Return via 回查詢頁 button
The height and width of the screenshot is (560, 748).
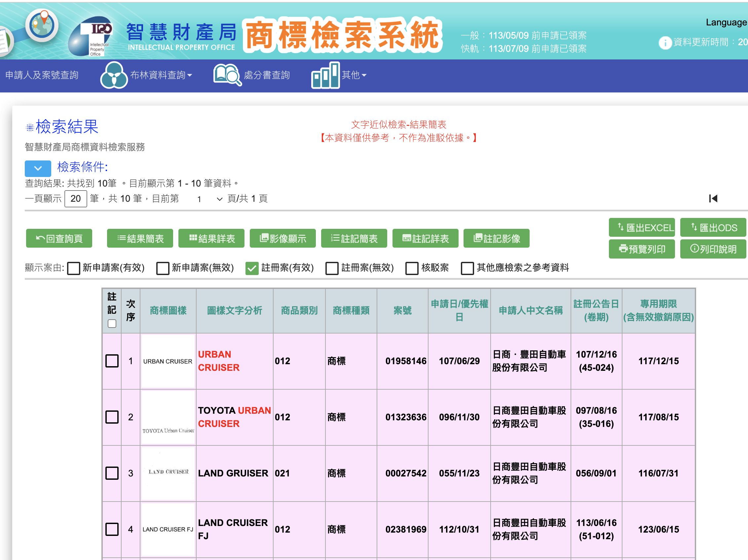pos(59,239)
